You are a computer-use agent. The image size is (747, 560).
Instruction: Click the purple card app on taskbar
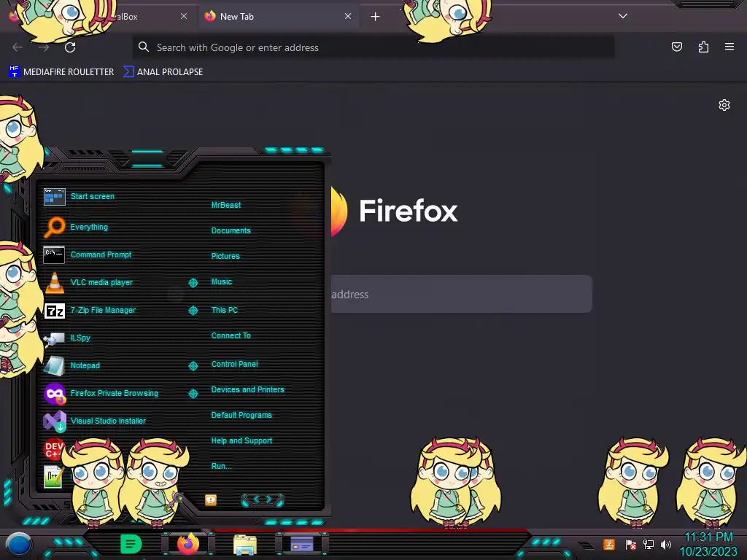(301, 543)
